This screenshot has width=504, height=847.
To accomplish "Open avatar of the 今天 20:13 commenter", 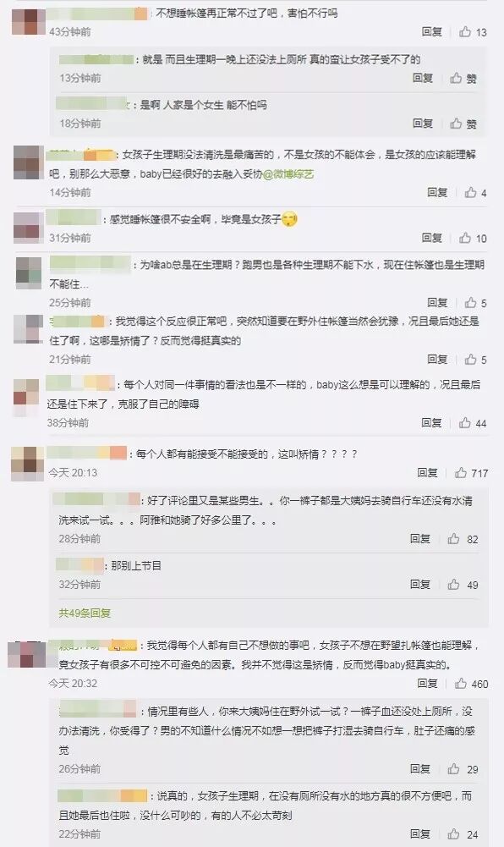I will tap(28, 463).
